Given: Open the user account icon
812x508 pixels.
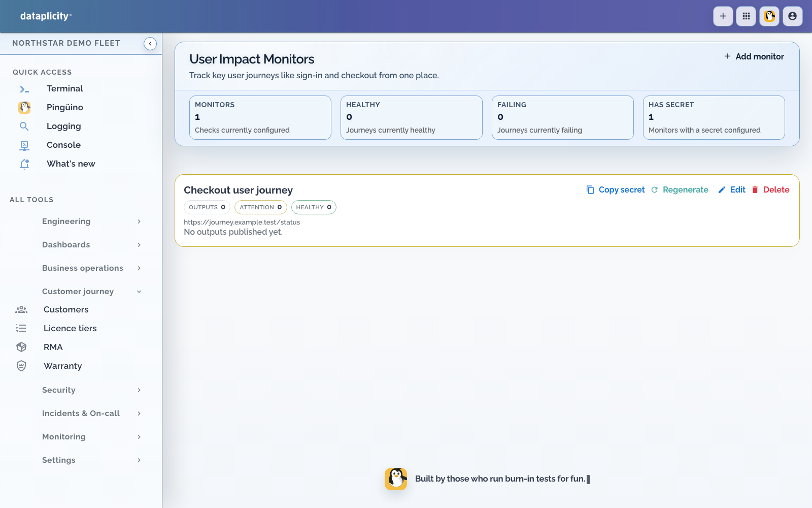Looking at the screenshot, I should point(793,16).
